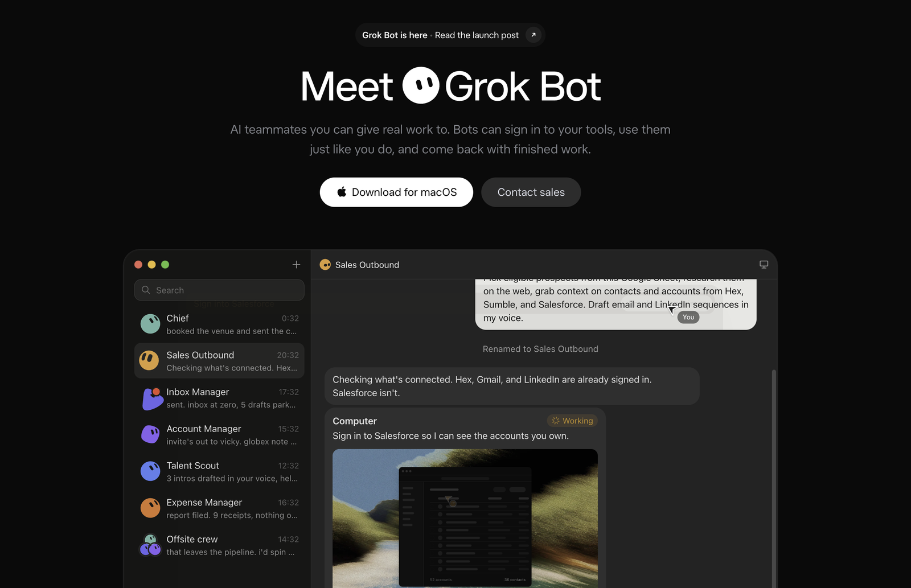The width and height of the screenshot is (911, 588).
Task: Open the Offsite crew conversation
Action: (x=219, y=545)
